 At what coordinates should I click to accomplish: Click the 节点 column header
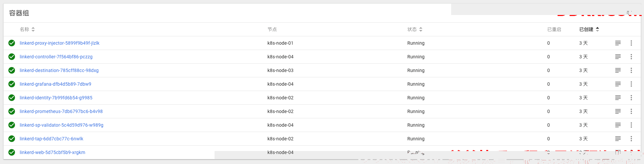[x=272, y=29]
